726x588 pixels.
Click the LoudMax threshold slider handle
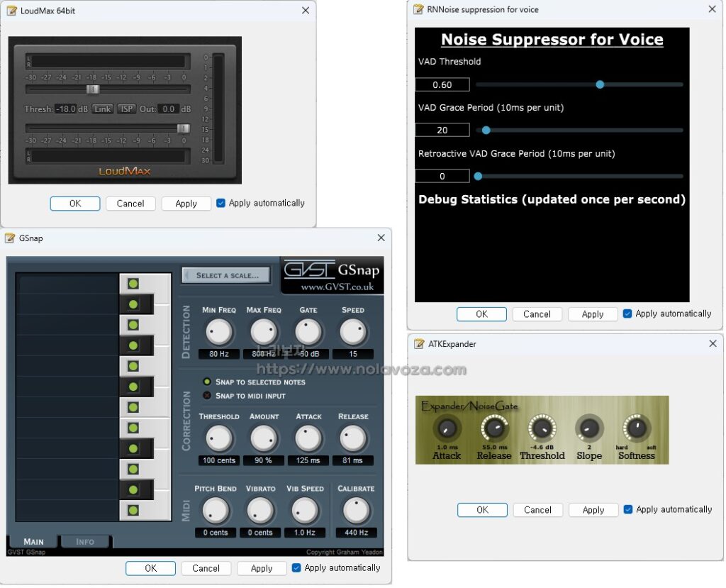[93, 89]
